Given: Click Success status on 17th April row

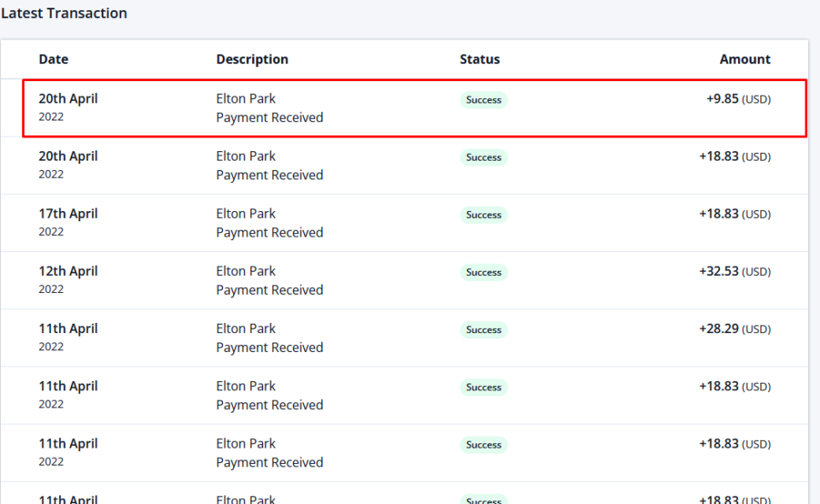Looking at the screenshot, I should (483, 215).
